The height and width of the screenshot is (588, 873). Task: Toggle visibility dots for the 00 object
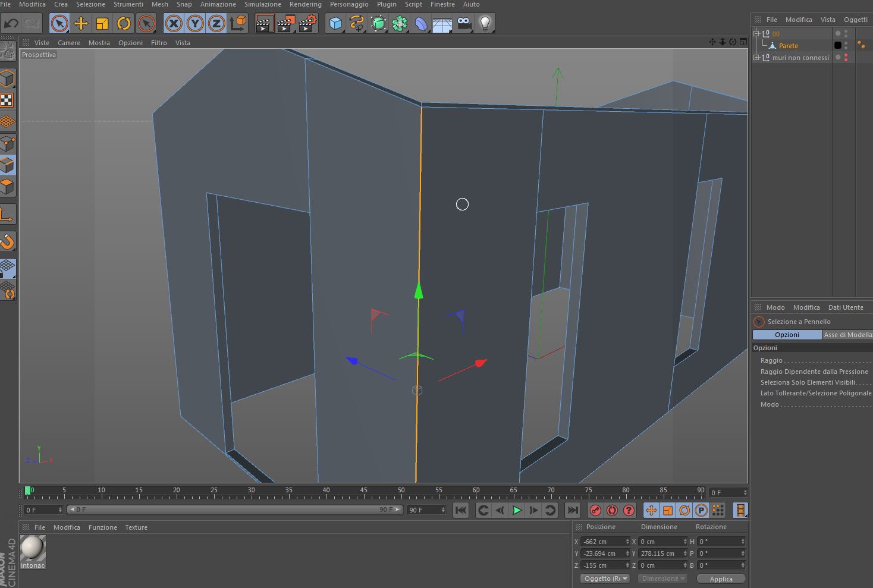click(846, 34)
